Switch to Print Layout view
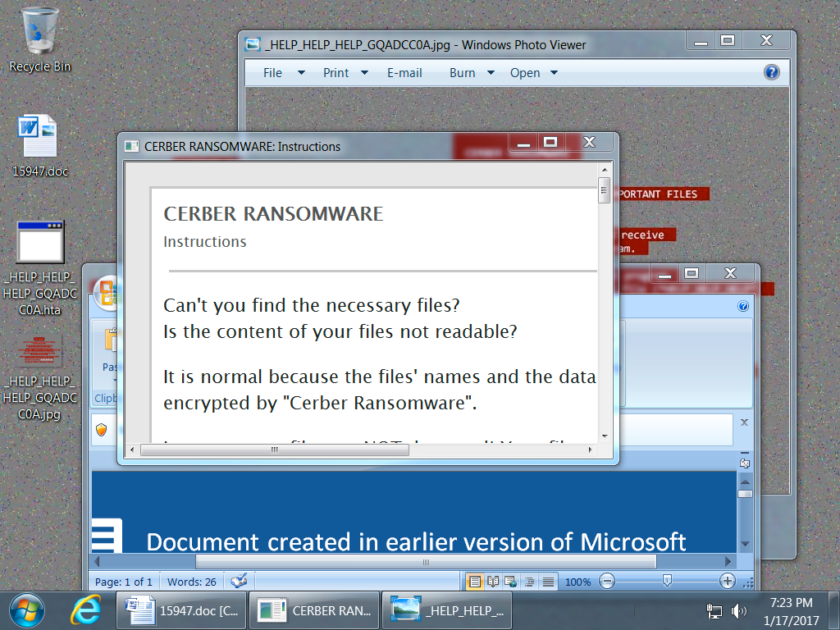 pyautogui.click(x=475, y=582)
